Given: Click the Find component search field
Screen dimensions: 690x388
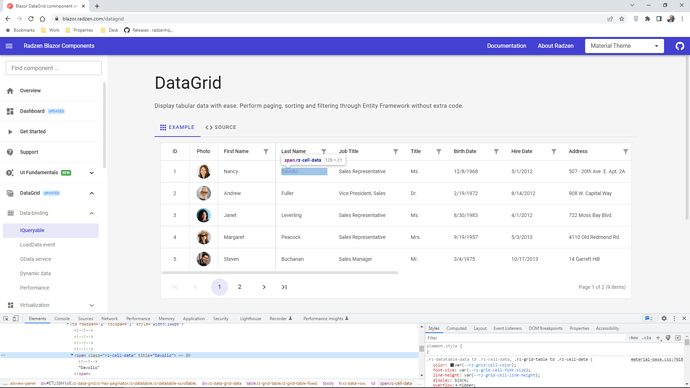Looking at the screenshot, I should coord(54,68).
